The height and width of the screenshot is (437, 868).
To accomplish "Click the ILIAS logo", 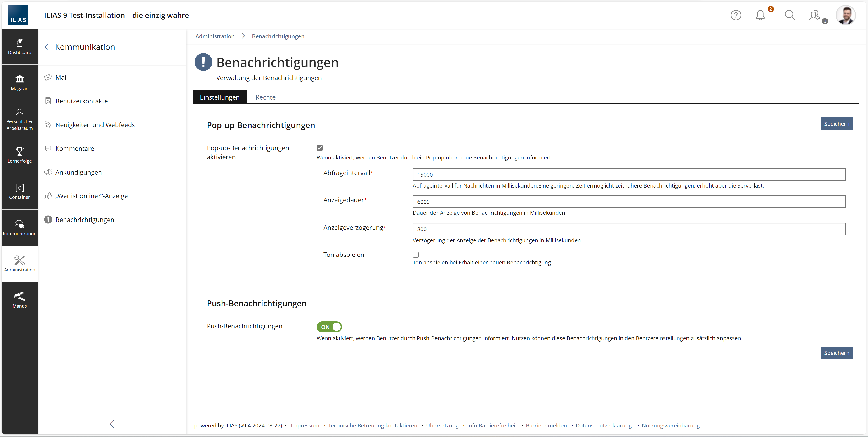I will click(x=18, y=15).
